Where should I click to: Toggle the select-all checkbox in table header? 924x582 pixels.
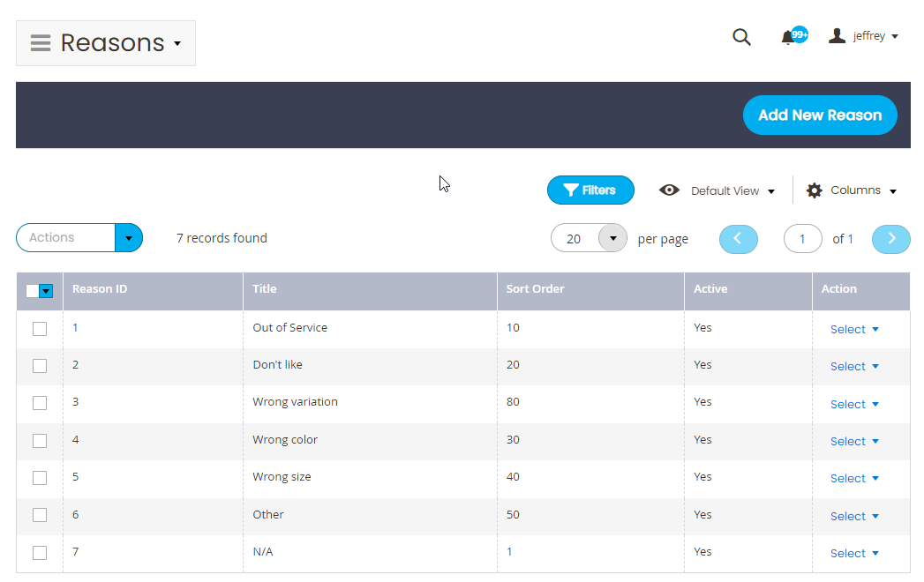pyautogui.click(x=33, y=290)
